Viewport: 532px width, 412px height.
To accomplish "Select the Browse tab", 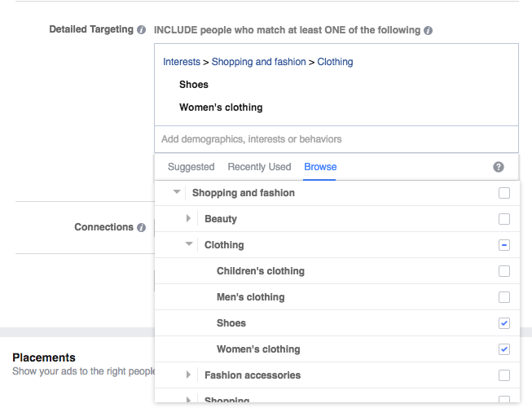I will click(320, 167).
